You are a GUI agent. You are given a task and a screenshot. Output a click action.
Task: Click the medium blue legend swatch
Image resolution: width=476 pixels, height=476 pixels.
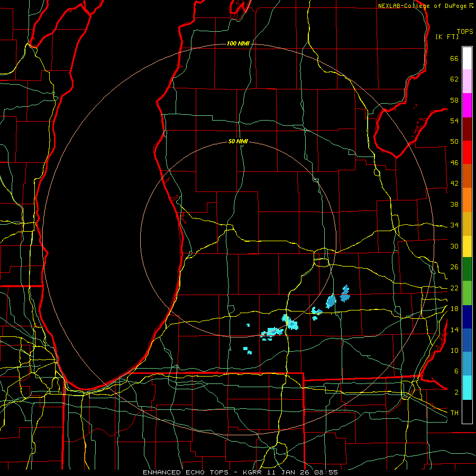[x=467, y=340]
